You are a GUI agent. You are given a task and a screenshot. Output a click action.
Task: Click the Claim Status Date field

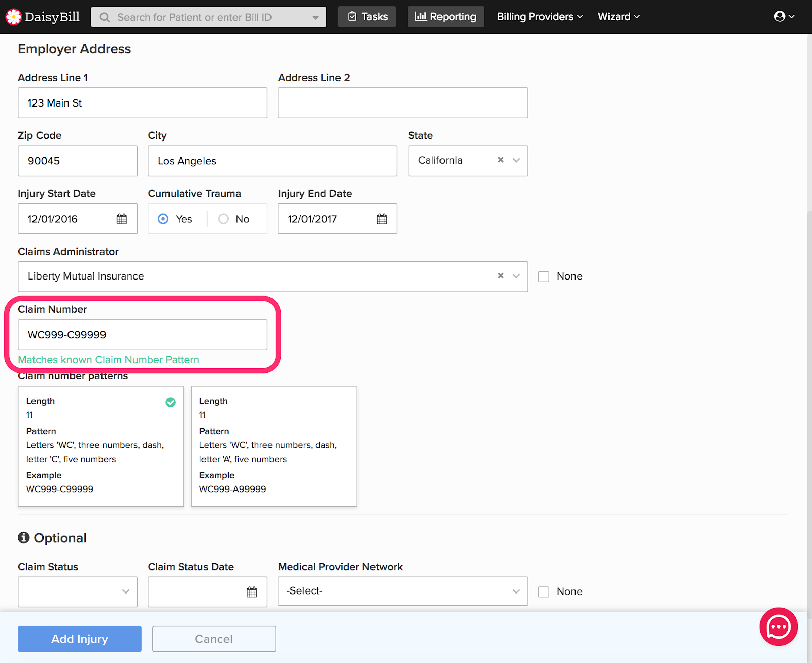(x=208, y=591)
